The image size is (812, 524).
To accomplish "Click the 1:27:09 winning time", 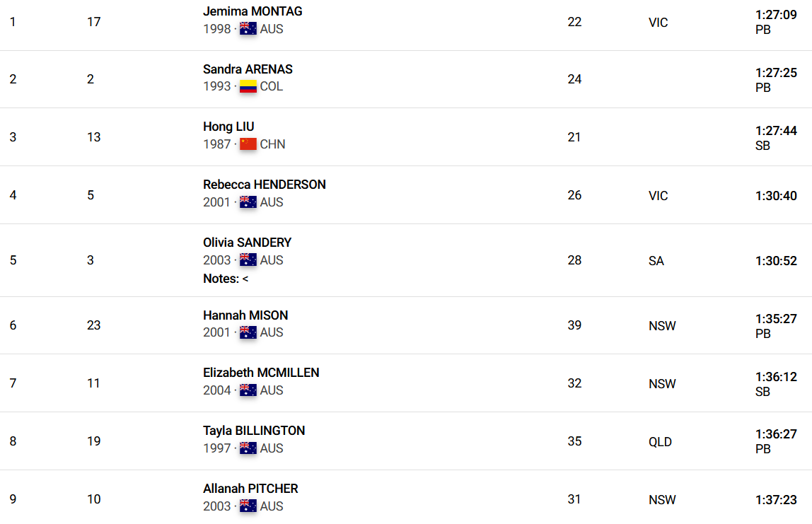I will [x=776, y=15].
